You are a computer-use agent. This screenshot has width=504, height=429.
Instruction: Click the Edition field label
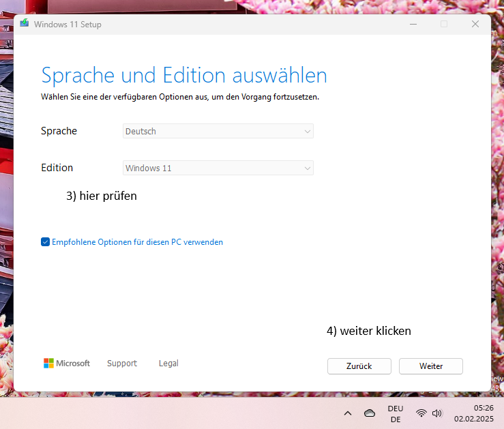(57, 168)
